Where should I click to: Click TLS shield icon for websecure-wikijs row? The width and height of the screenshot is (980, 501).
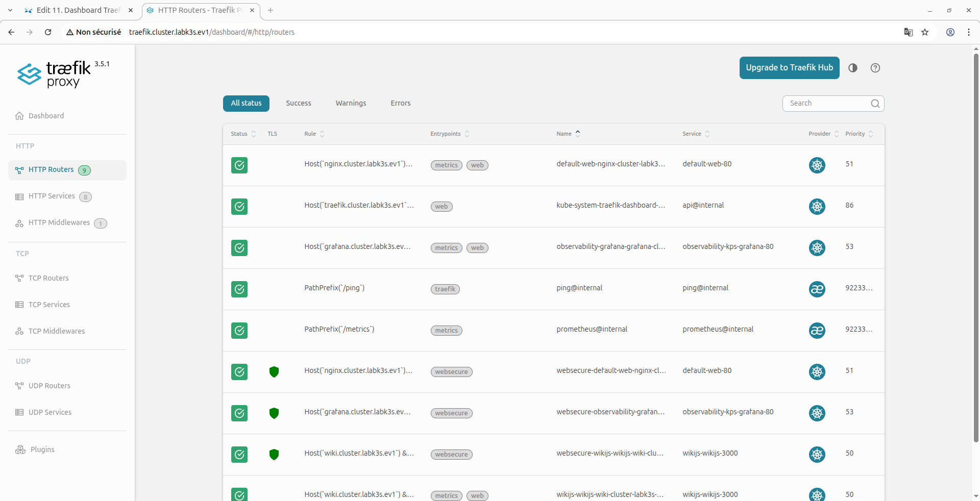274,455
